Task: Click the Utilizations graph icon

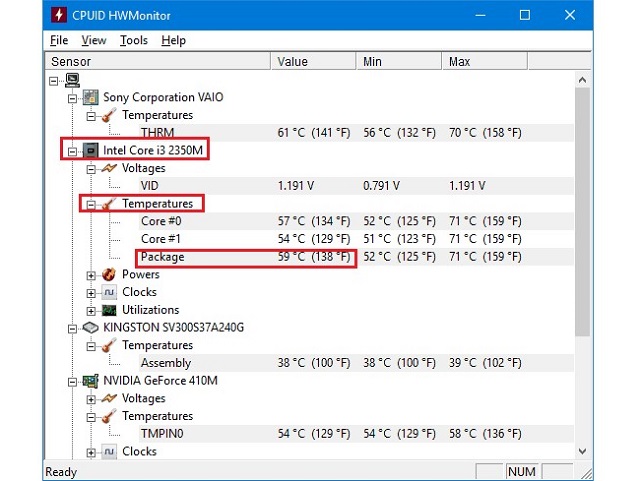Action: coord(109,310)
